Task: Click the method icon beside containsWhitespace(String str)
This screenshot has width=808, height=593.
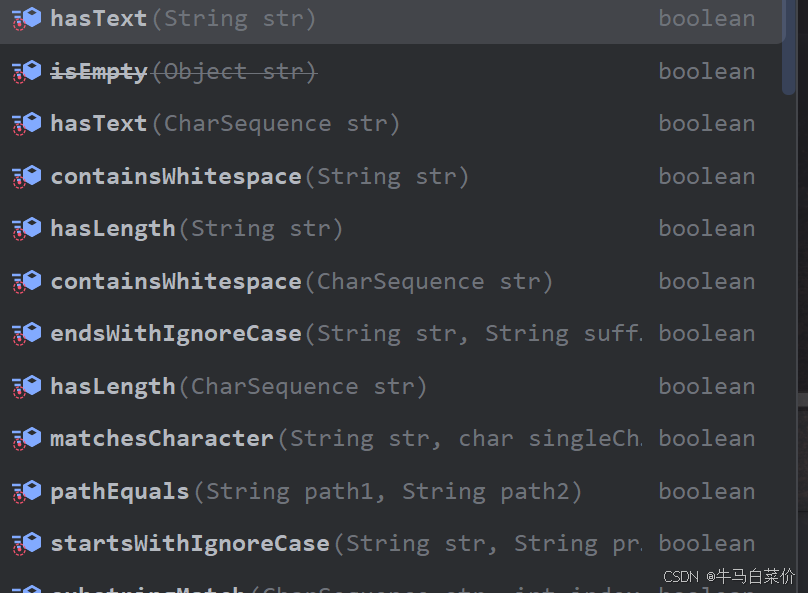Action: pos(26,176)
